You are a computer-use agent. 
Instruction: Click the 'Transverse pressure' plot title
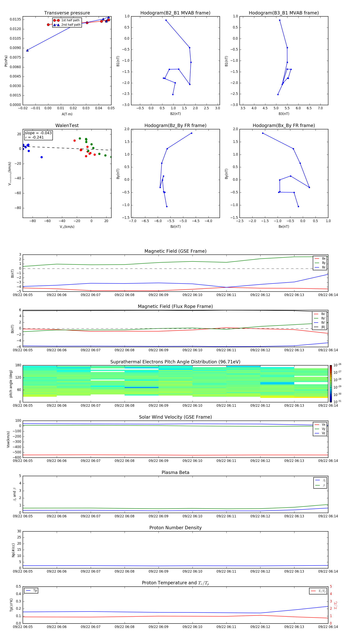point(67,13)
